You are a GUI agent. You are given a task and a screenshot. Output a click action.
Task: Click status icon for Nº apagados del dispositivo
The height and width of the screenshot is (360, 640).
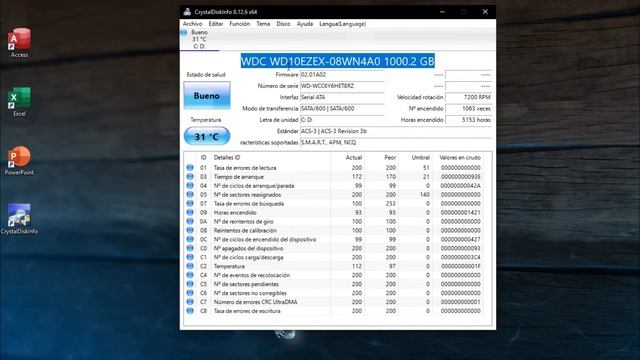point(190,248)
